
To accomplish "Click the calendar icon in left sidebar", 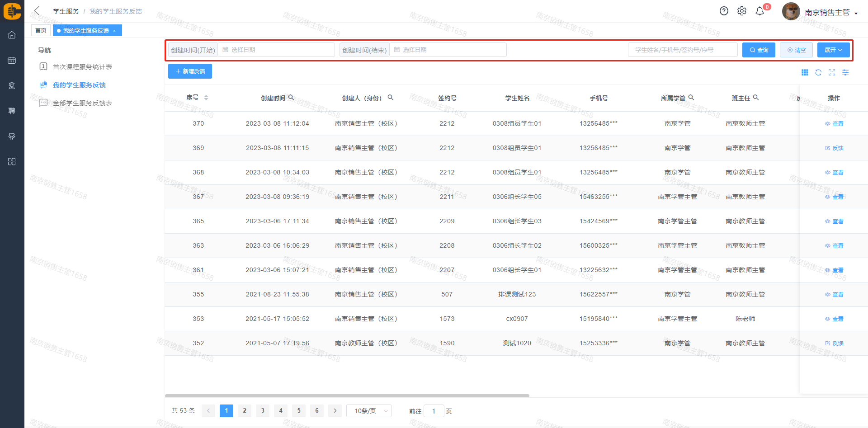I will click(x=12, y=60).
